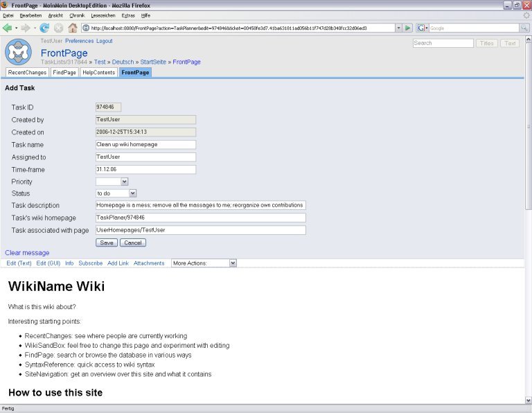This screenshot has height=413, width=532.
Task: Click the Google search engine icon
Action: 422,28
